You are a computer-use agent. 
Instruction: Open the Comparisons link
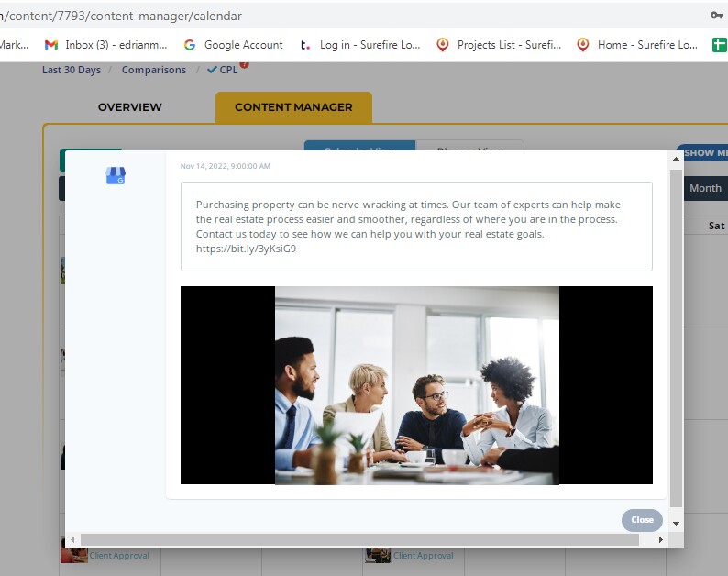(154, 70)
